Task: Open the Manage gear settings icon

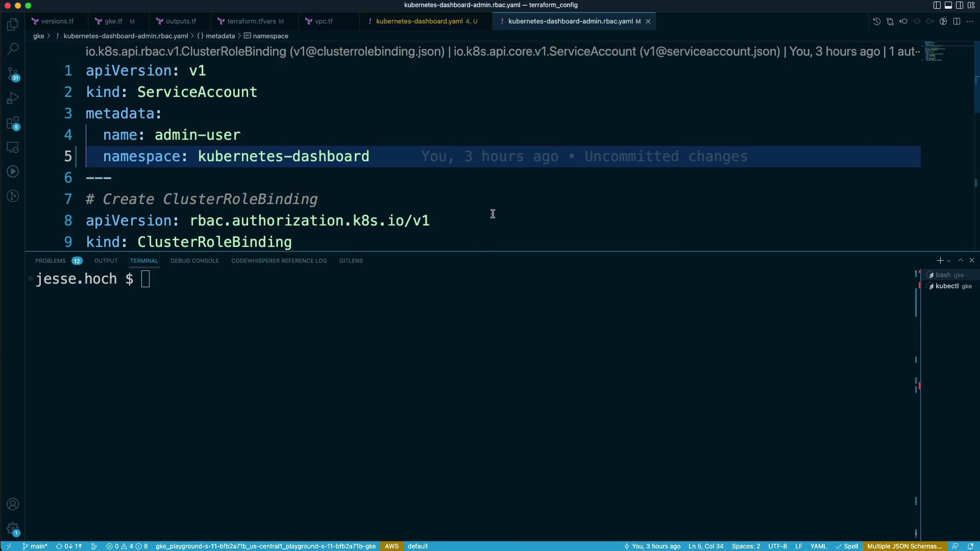Action: click(13, 529)
